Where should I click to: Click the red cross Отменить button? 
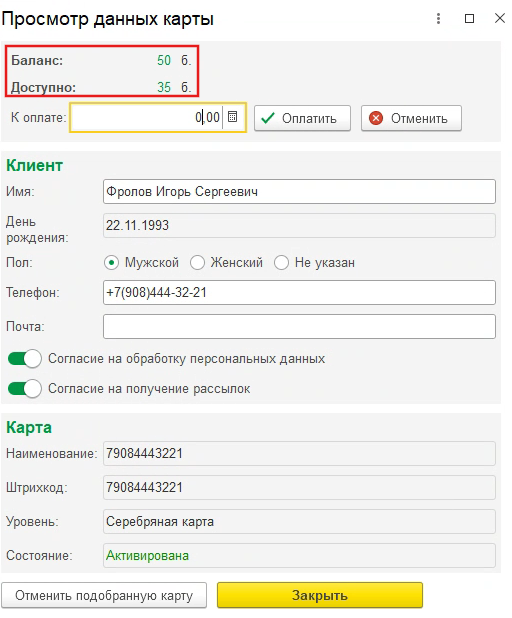(411, 118)
